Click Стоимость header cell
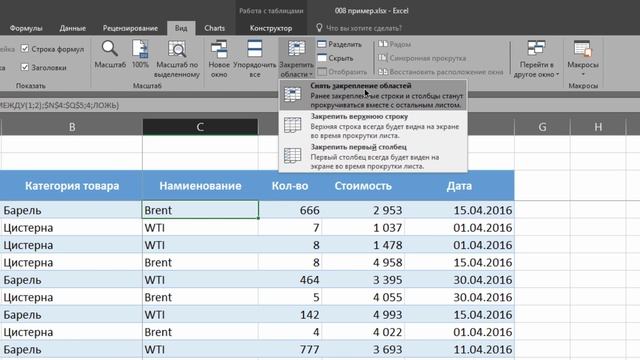 (x=363, y=186)
